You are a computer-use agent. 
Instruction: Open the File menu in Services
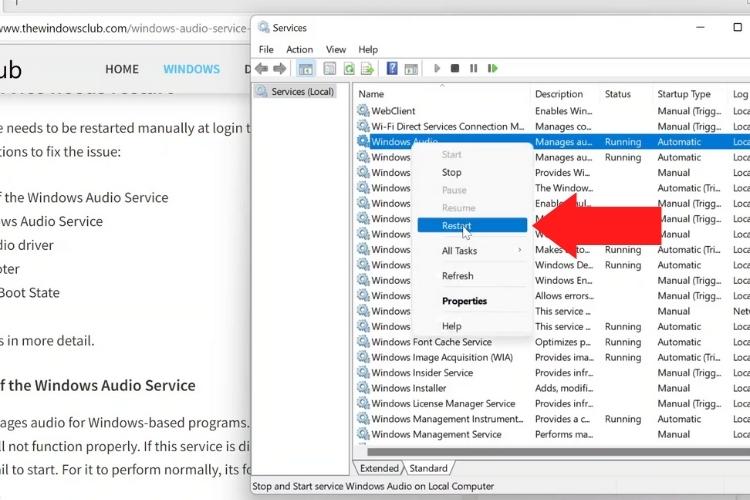tap(266, 49)
